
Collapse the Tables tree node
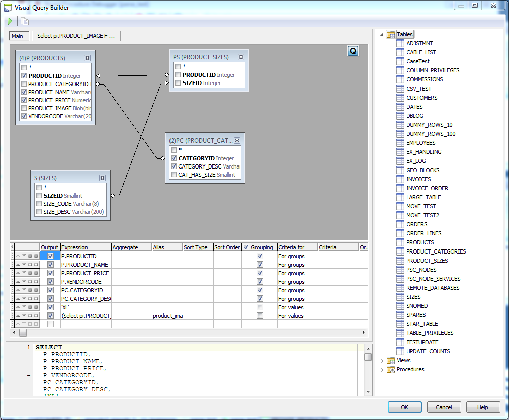point(382,35)
